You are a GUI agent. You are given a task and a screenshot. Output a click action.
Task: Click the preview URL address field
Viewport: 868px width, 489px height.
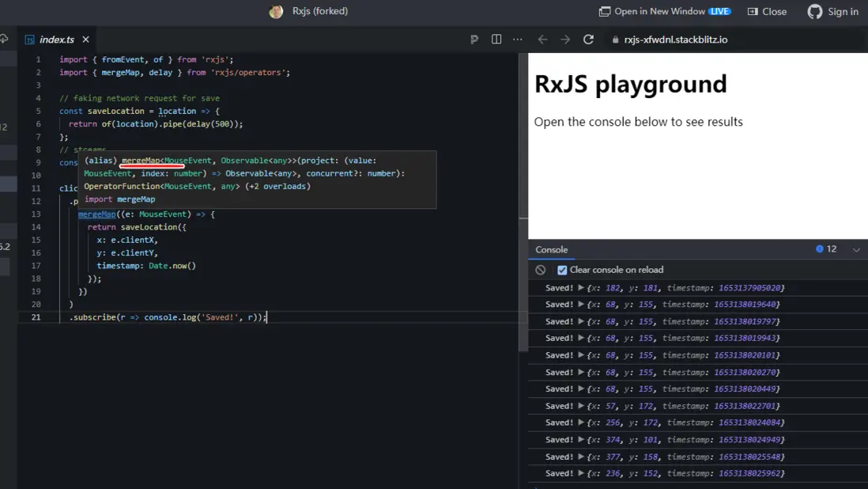(676, 40)
